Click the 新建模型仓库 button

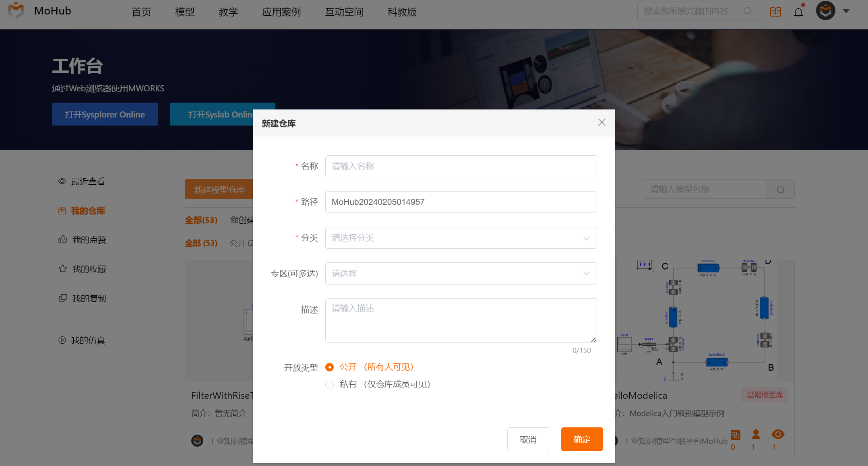click(x=219, y=189)
